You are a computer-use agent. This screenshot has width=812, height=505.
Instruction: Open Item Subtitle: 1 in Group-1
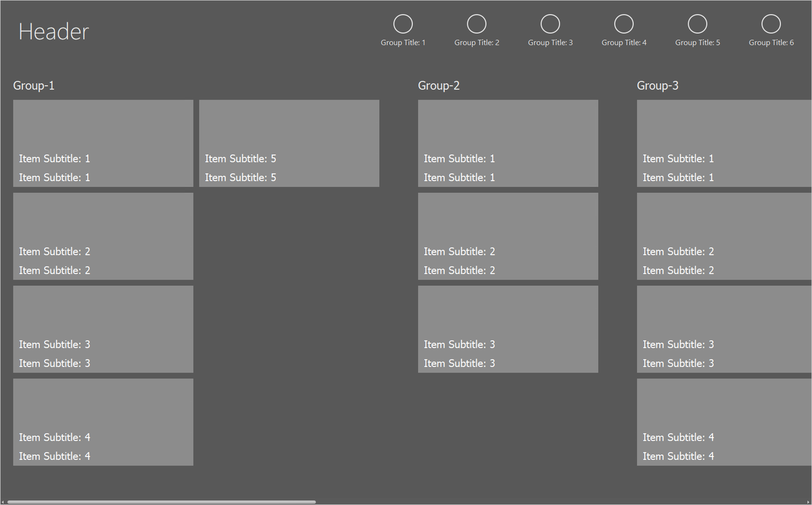(x=103, y=143)
